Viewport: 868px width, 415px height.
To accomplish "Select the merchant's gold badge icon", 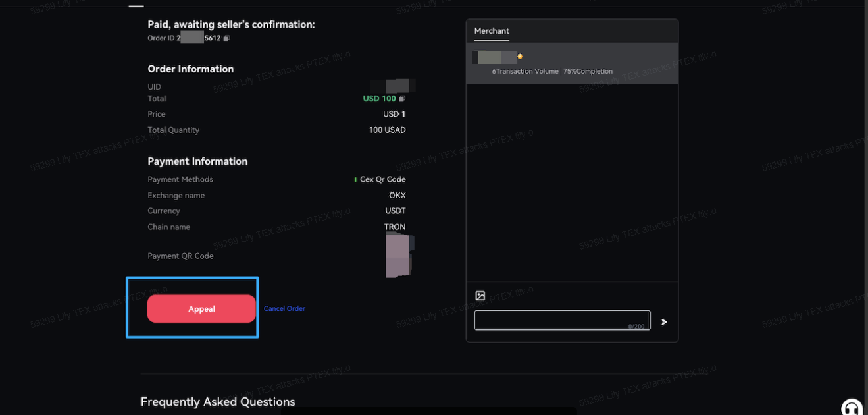I will click(520, 57).
